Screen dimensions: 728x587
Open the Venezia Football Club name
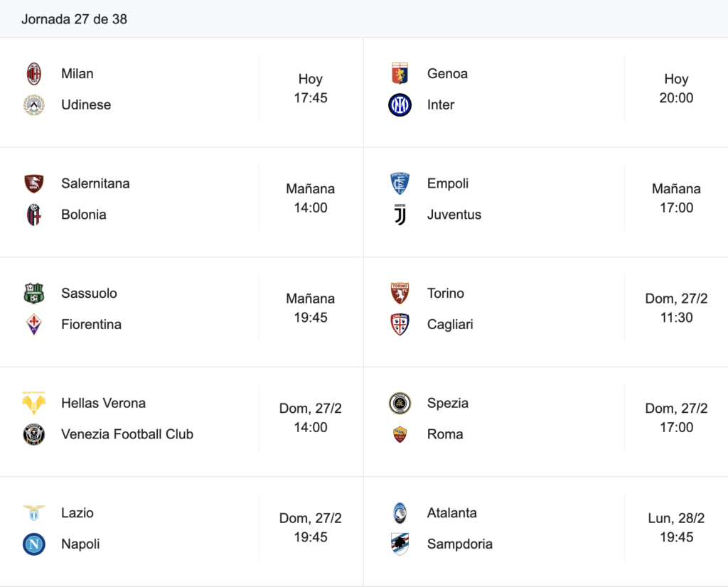tap(127, 434)
